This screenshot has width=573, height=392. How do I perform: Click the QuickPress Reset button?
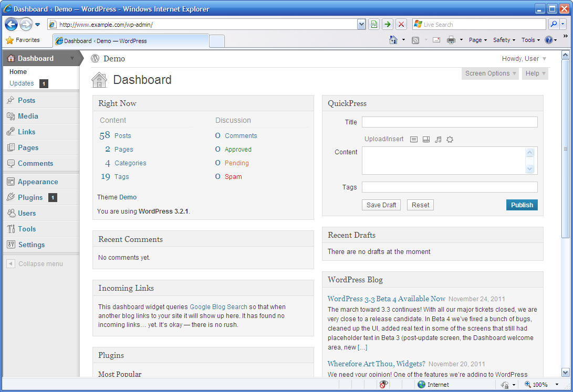(x=420, y=205)
